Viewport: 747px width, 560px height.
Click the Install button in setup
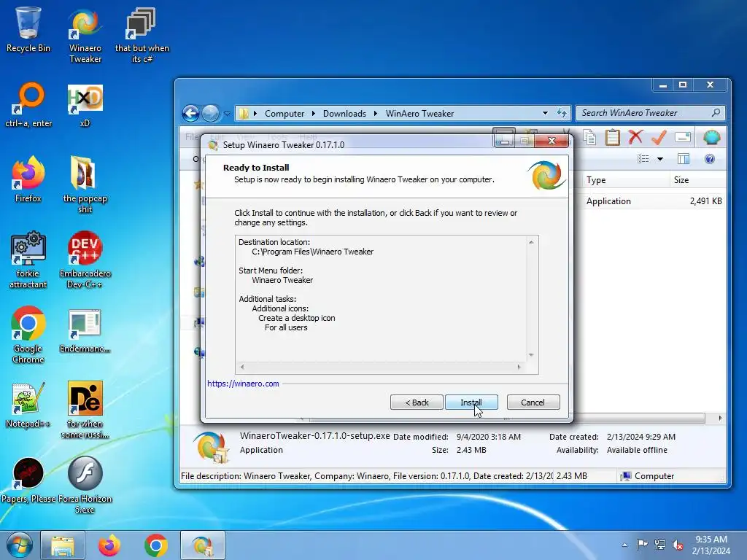[471, 402]
